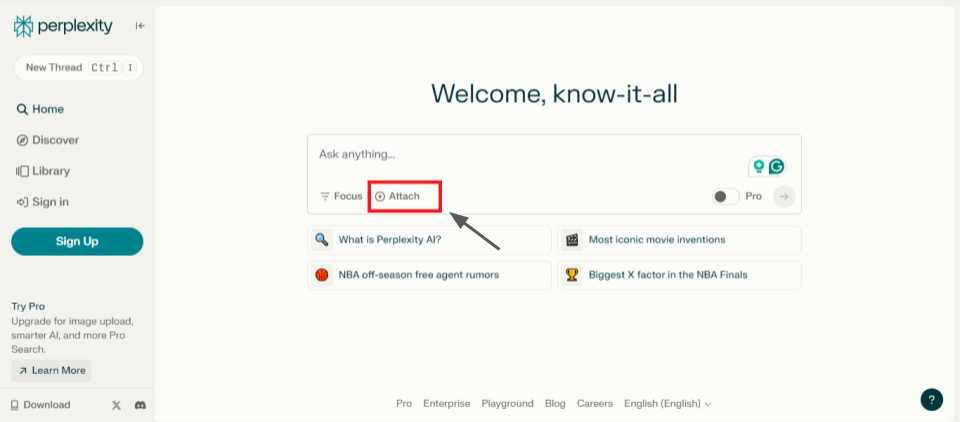Select "NBA off-season free agent rumors" suggestion
960x422 pixels.
pyautogui.click(x=429, y=275)
